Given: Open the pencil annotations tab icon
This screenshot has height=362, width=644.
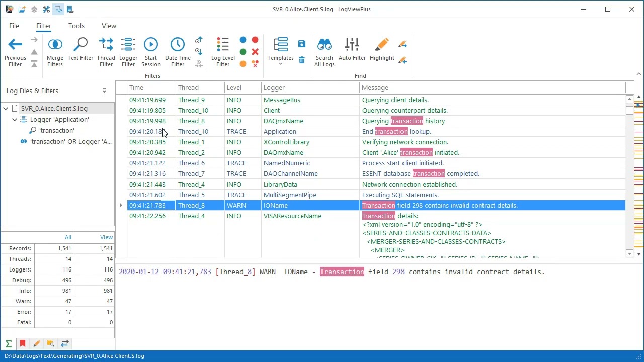Looking at the screenshot, I should pos(37,344).
